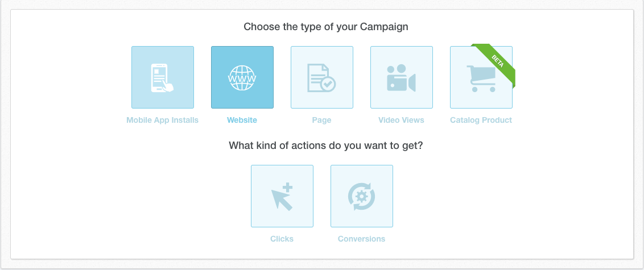Click the "Page" text label
The height and width of the screenshot is (270, 644).
321,121
